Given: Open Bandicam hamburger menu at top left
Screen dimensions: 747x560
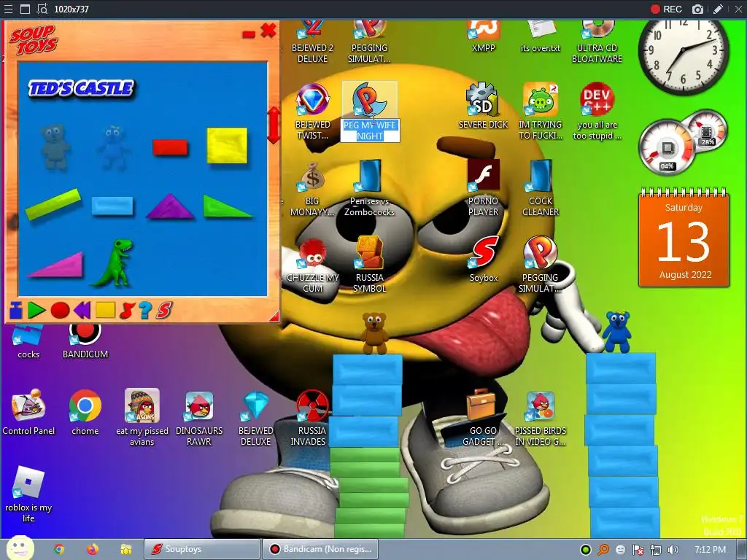Looking at the screenshot, I should point(8,9).
